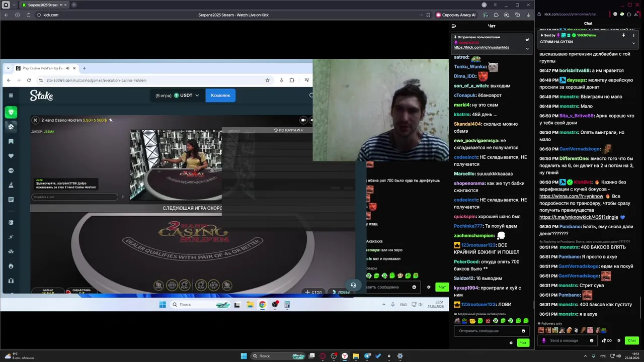Click the game chat input field
Screen dimensions: 644x362
click(74, 197)
